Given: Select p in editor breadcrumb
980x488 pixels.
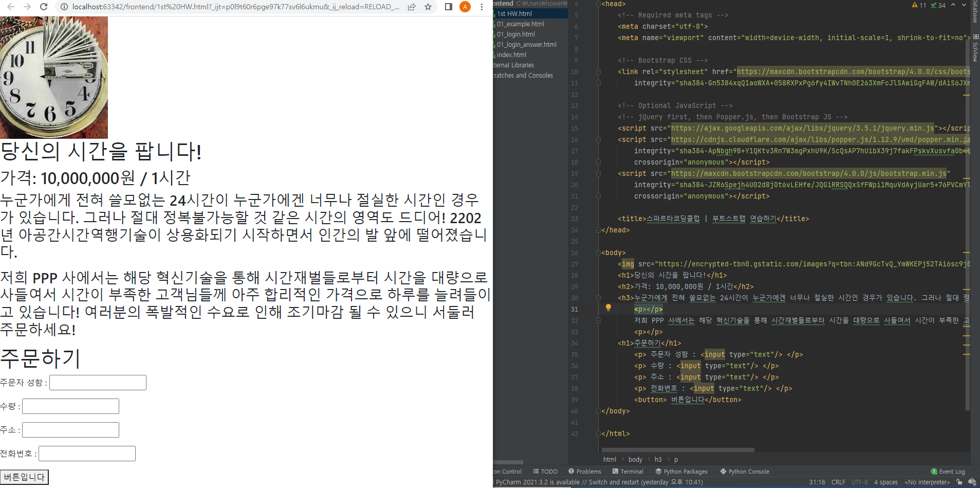Looking at the screenshot, I should tap(676, 460).
